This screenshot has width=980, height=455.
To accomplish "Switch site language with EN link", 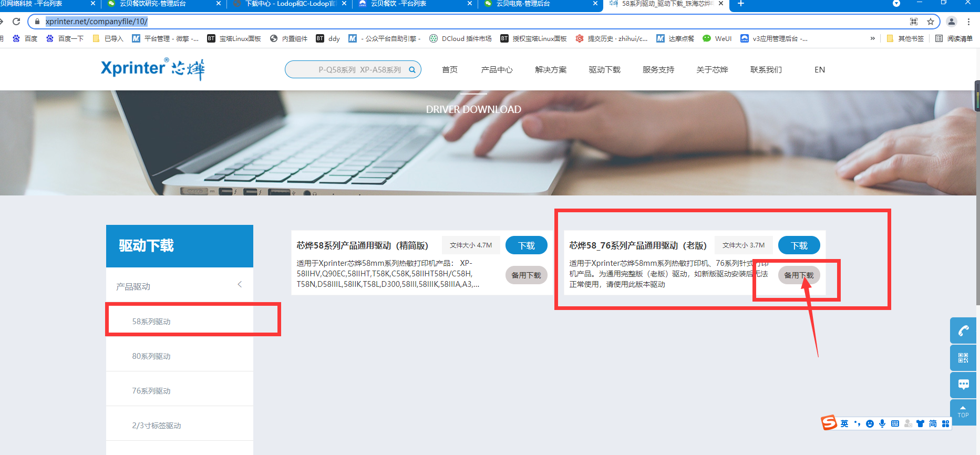I will [820, 70].
